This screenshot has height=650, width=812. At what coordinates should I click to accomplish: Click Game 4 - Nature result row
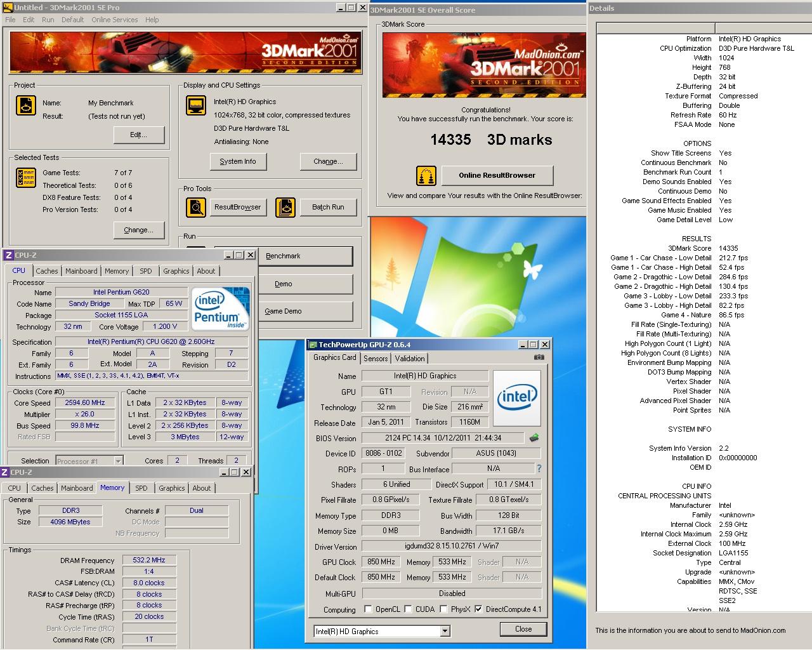[x=703, y=315]
